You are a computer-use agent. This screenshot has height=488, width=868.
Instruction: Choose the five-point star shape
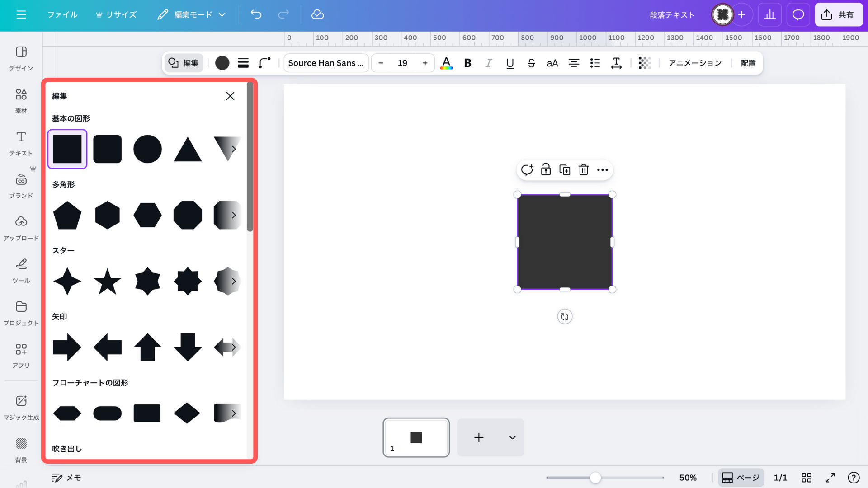(108, 281)
